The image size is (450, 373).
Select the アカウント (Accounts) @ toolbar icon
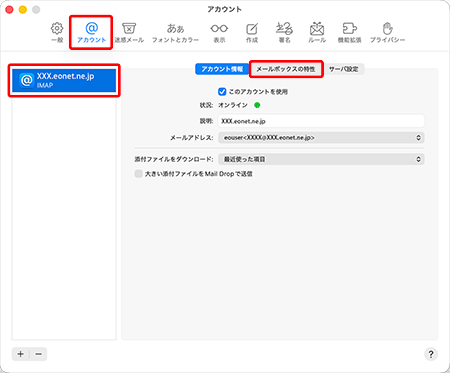(x=91, y=33)
